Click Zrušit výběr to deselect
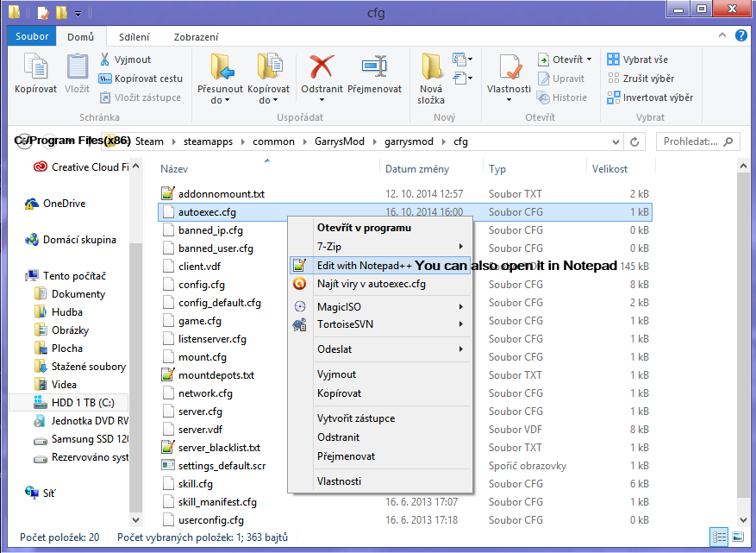The width and height of the screenshot is (756, 553). [x=640, y=79]
